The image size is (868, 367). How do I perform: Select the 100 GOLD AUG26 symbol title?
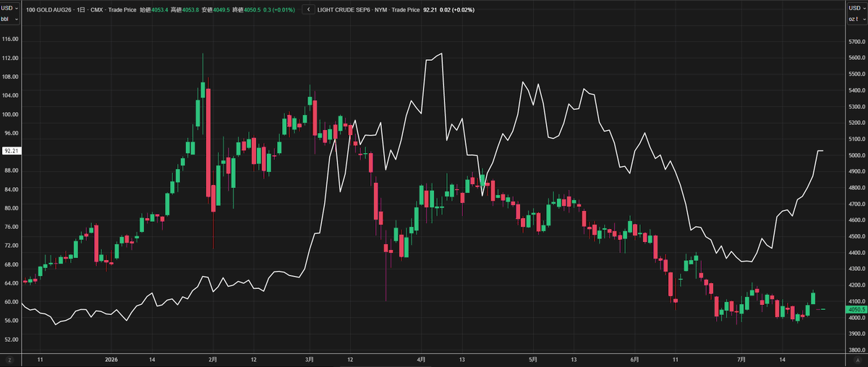(x=48, y=10)
